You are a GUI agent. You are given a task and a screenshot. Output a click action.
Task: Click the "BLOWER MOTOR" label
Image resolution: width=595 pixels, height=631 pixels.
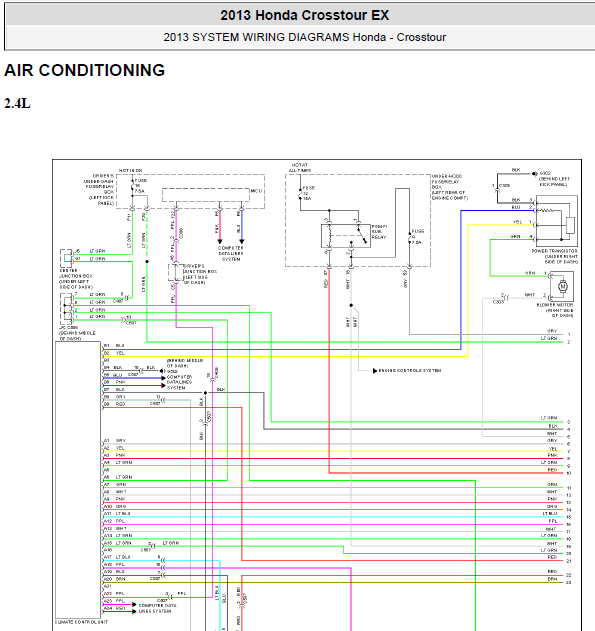(x=555, y=305)
